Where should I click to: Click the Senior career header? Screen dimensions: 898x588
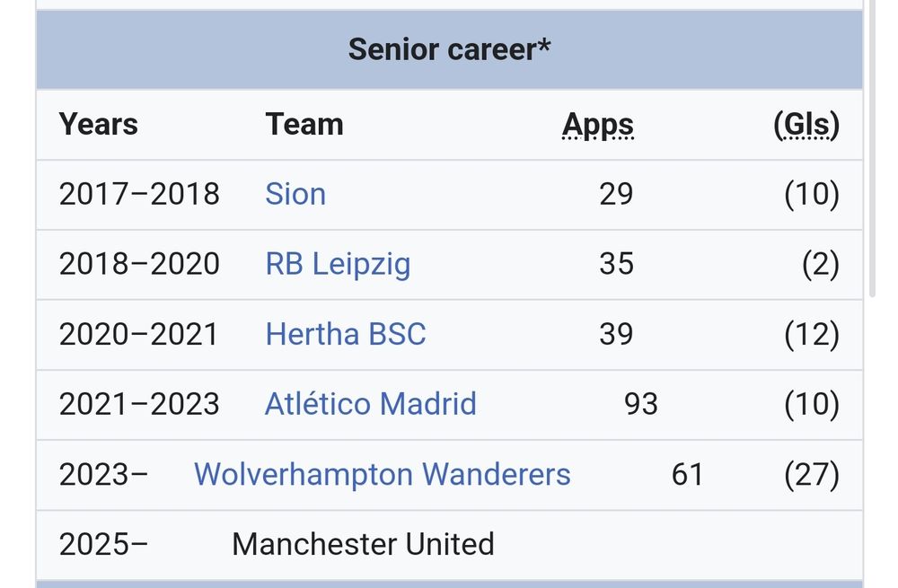coord(450,49)
